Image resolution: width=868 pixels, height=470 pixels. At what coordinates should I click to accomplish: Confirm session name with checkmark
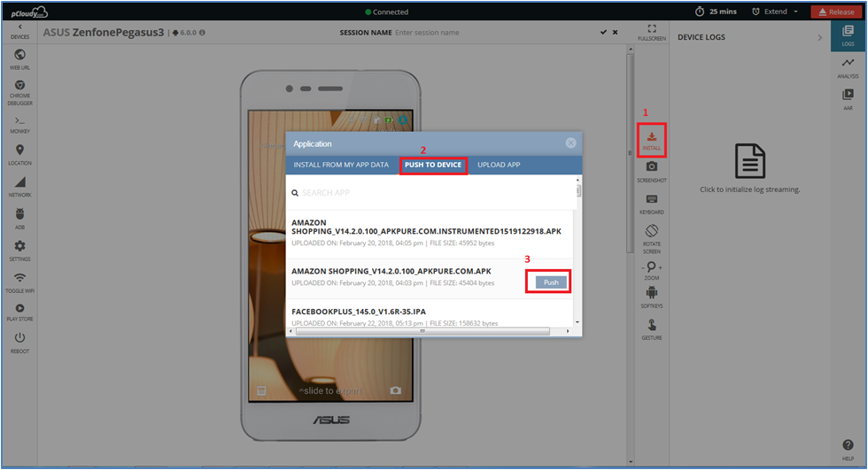(x=603, y=33)
